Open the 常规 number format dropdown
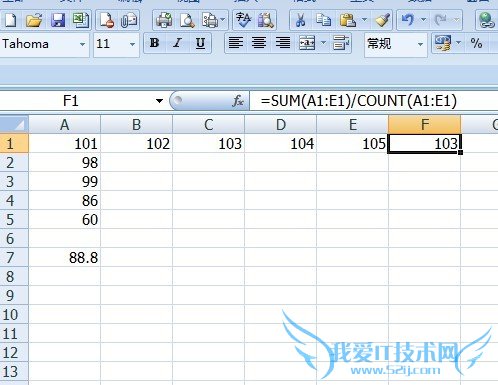This screenshot has height=385, width=498. point(420,44)
